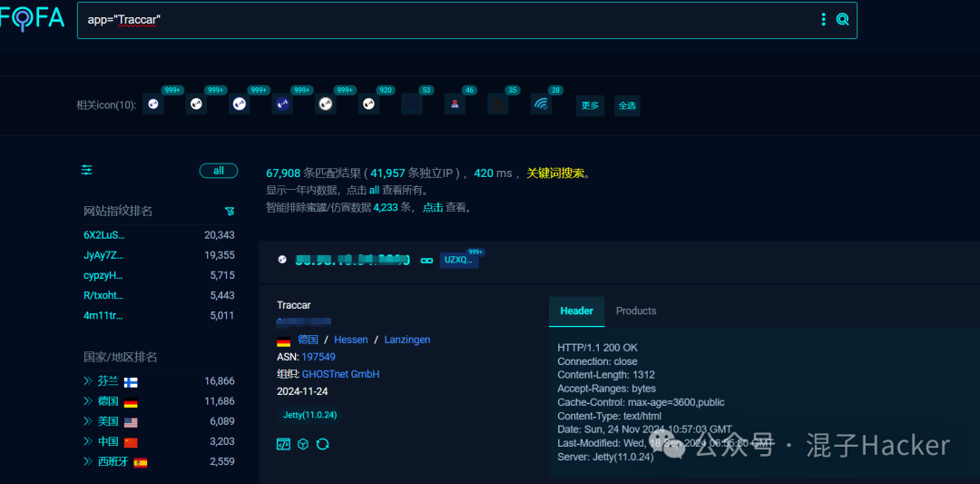This screenshot has width=980, height=484.
Task: Select the second related icon thumbnail
Action: click(x=196, y=104)
